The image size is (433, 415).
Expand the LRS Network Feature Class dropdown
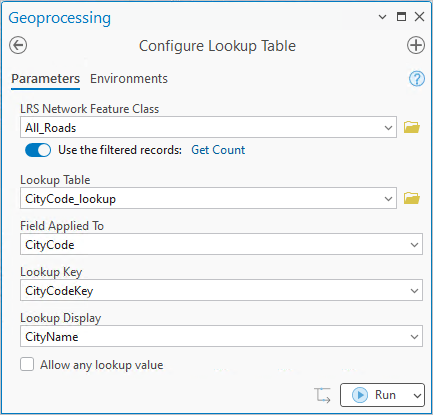(x=388, y=128)
